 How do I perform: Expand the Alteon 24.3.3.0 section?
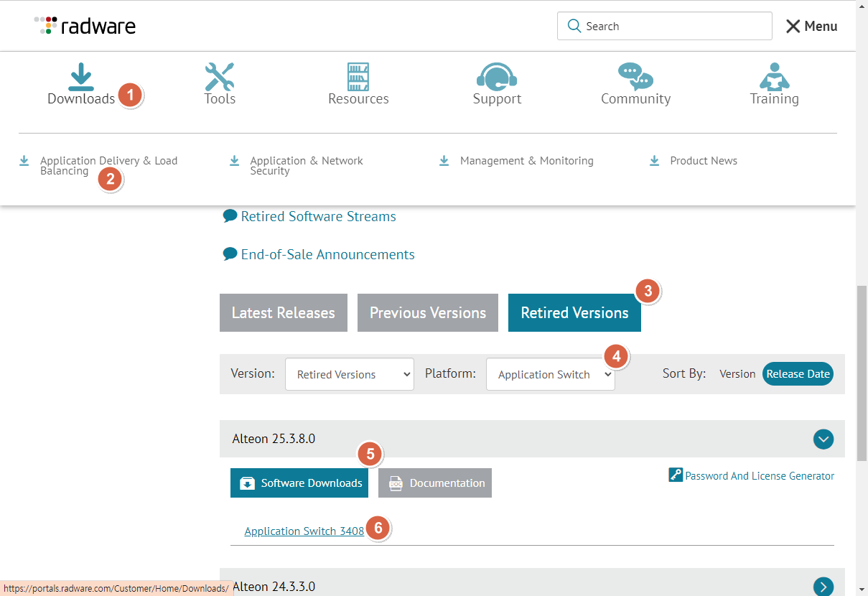pyautogui.click(x=823, y=587)
